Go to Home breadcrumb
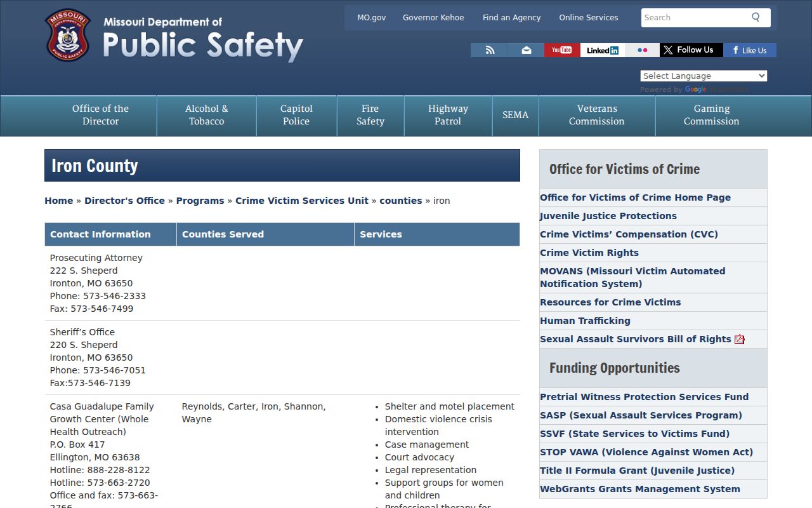 pyautogui.click(x=58, y=201)
